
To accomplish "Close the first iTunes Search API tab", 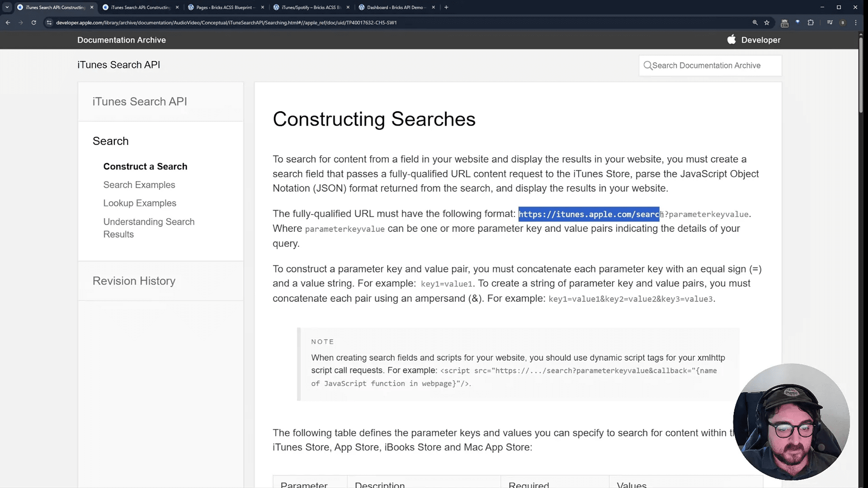I will [92, 7].
